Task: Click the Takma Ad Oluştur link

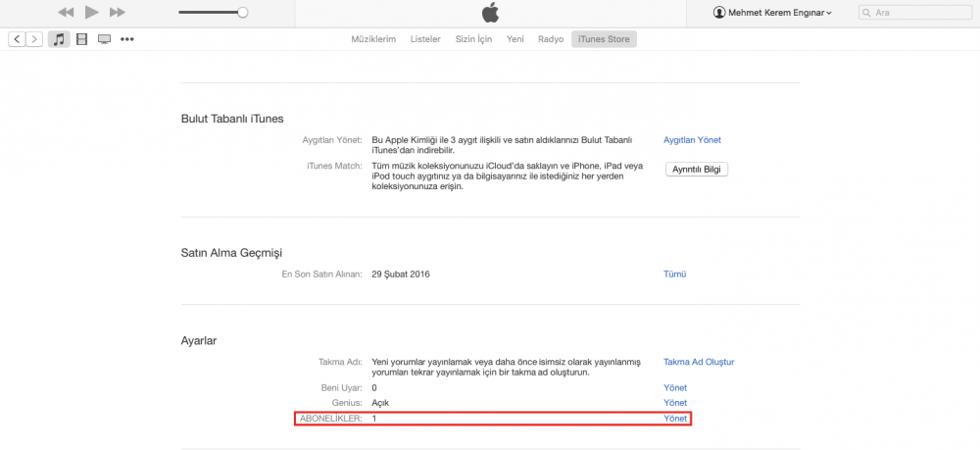Action: pos(699,361)
